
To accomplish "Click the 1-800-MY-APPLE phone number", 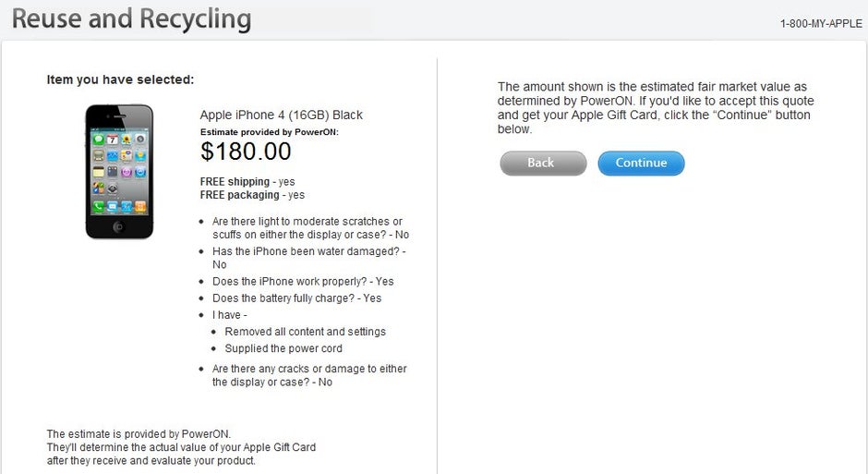I will click(x=821, y=24).
